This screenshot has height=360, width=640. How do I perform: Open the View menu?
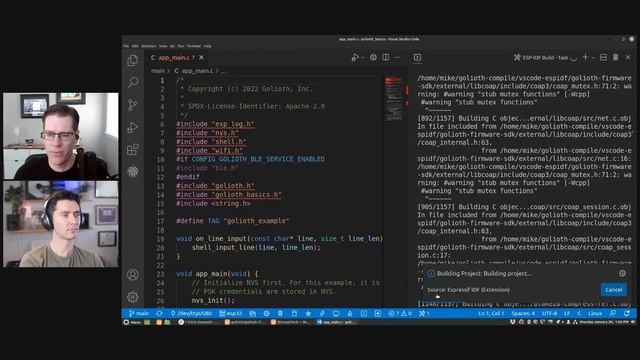click(x=163, y=46)
